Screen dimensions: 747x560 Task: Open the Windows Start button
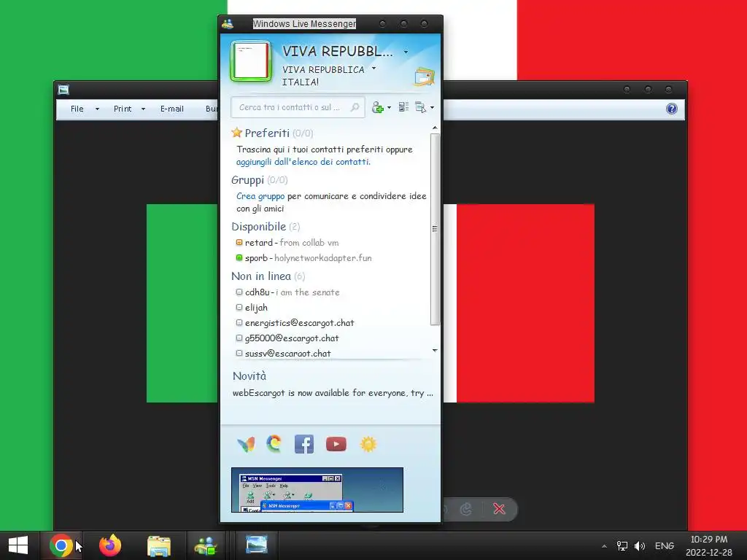[x=18, y=545]
